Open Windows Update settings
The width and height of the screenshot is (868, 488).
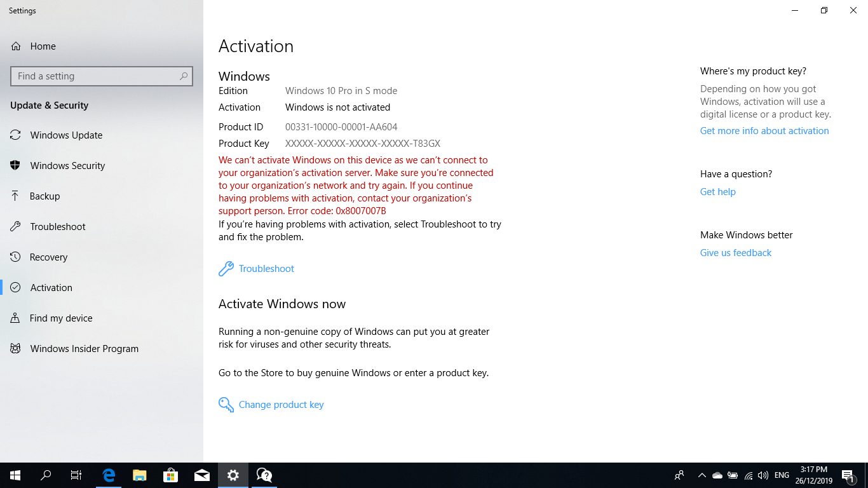[66, 135]
